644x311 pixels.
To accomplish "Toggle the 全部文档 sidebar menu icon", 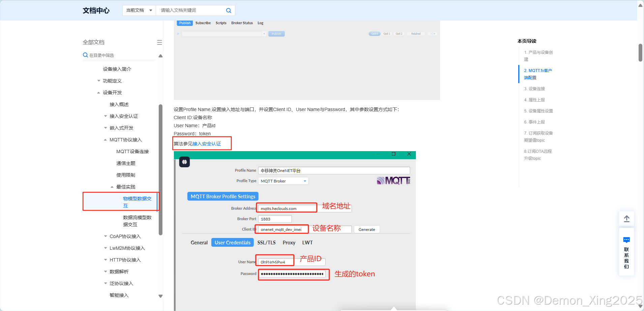I will [159, 42].
